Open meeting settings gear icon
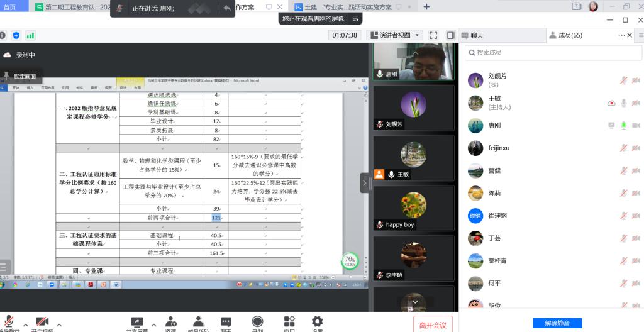The height and width of the screenshot is (332, 644). (x=317, y=323)
